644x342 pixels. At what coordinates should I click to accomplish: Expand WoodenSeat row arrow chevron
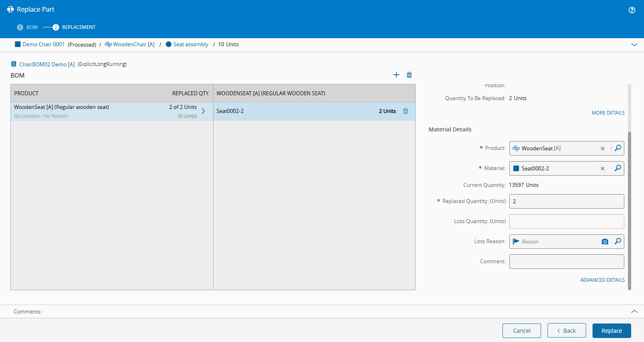[x=203, y=111]
